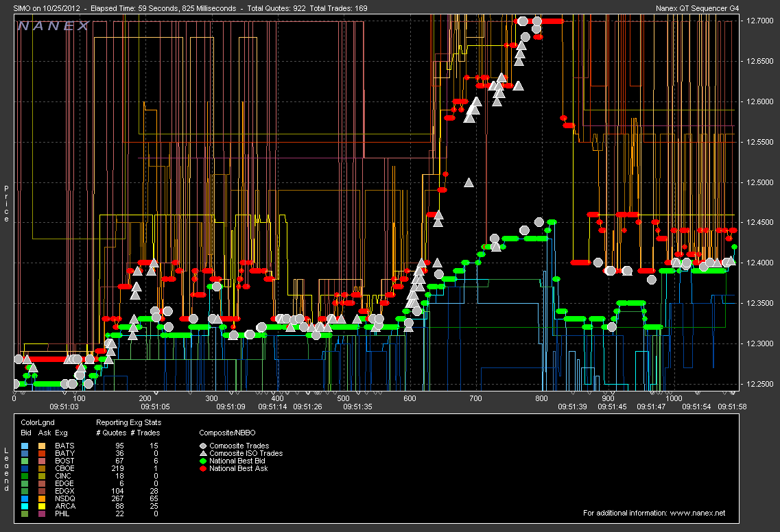Click the www.nanex.net link text
Screen dimensions: 780x532
click(698, 513)
